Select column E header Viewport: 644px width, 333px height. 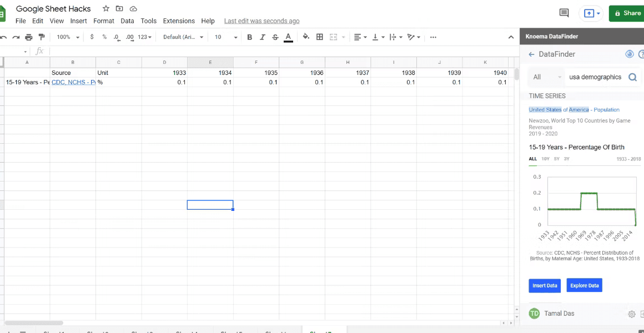210,62
